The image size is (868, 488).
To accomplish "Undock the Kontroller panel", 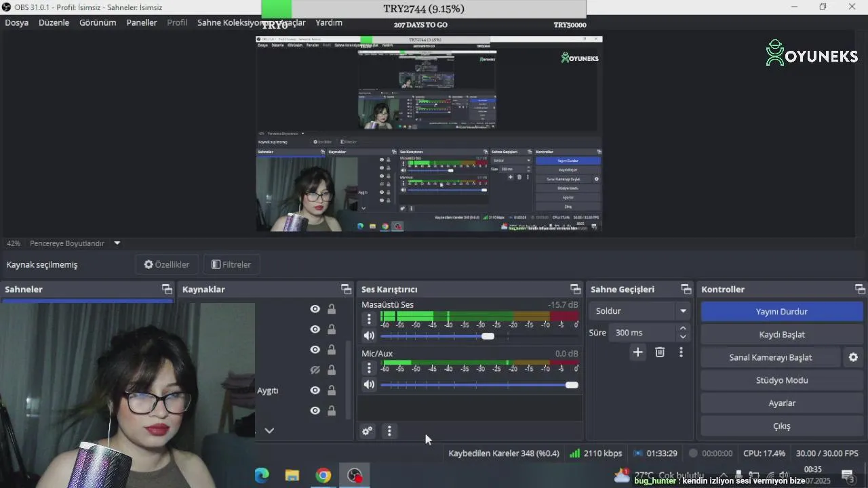I will (860, 289).
